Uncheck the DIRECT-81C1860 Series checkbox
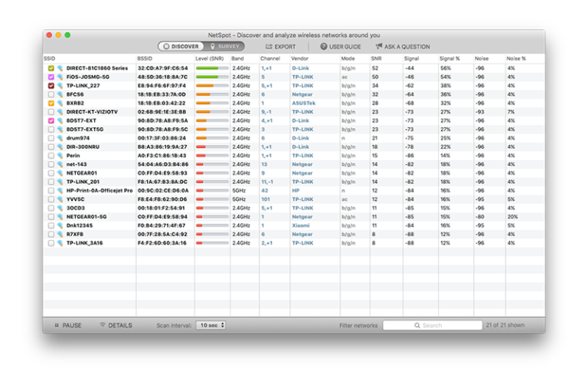 click(x=51, y=68)
